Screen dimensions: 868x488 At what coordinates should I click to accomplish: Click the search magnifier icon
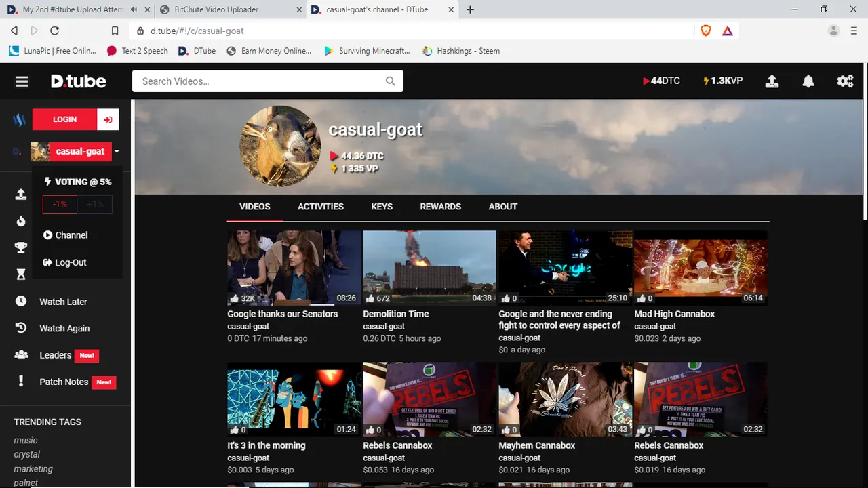(390, 81)
